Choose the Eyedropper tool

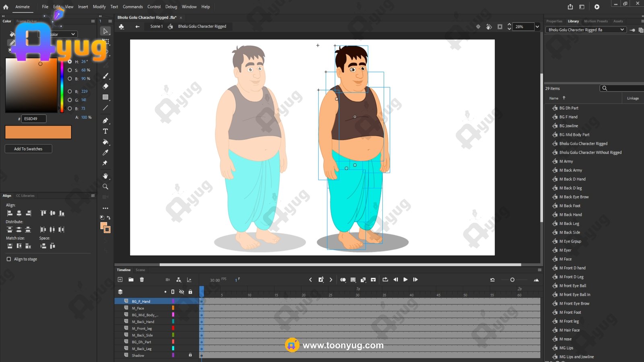click(105, 152)
